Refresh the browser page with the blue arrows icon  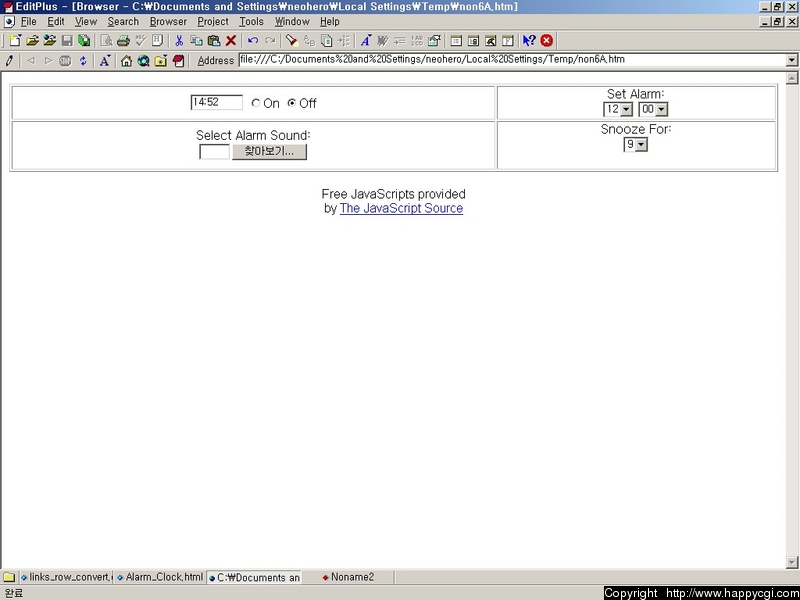point(83,61)
